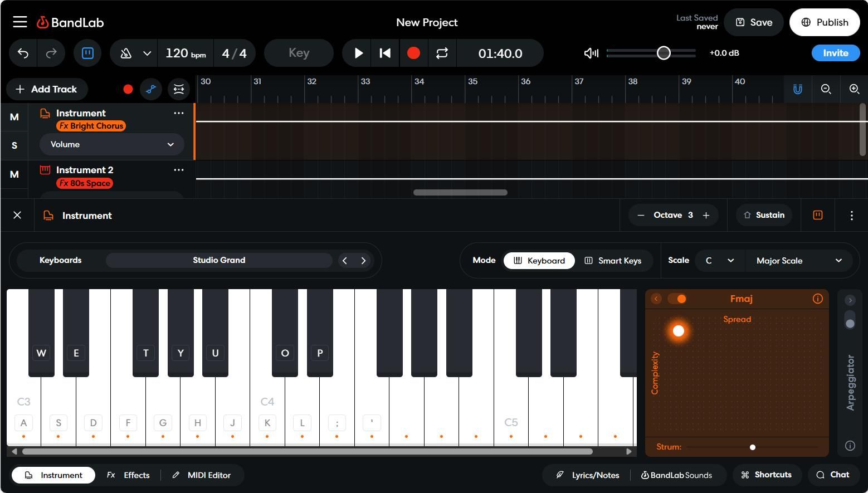
Task: Switch mode to Smart Keys
Action: [x=613, y=260]
